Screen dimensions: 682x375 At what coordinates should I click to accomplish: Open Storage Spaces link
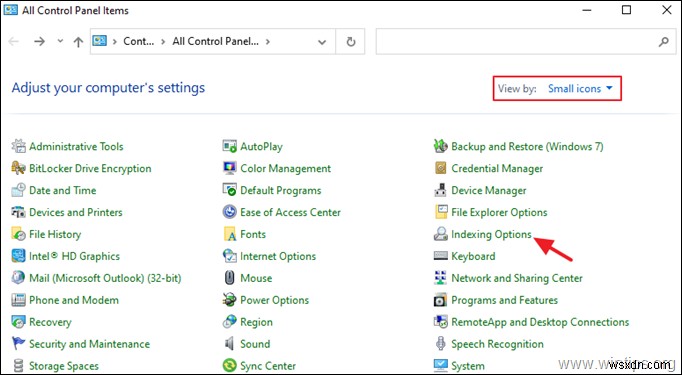pos(64,366)
